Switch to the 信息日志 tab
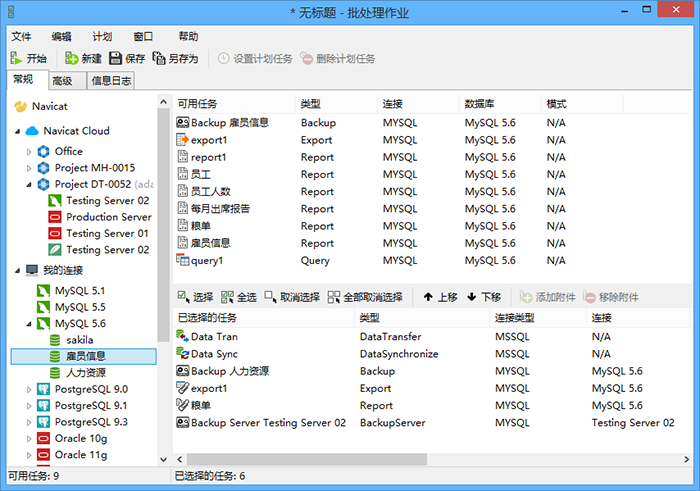700x491 pixels. point(111,81)
